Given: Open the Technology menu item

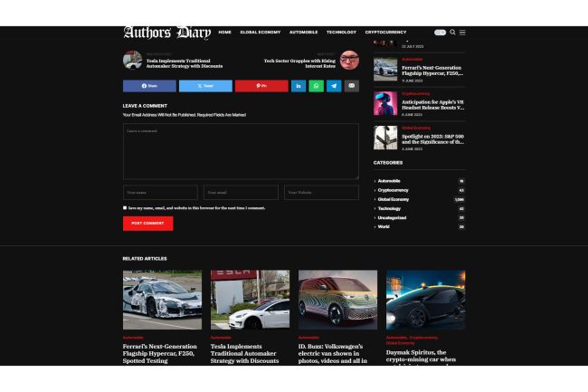Looking at the screenshot, I should click(341, 32).
